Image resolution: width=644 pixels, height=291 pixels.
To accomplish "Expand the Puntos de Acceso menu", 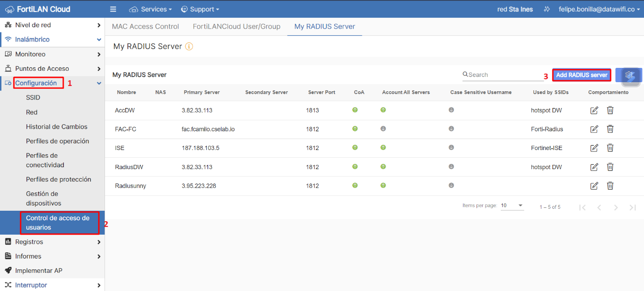I will [52, 68].
